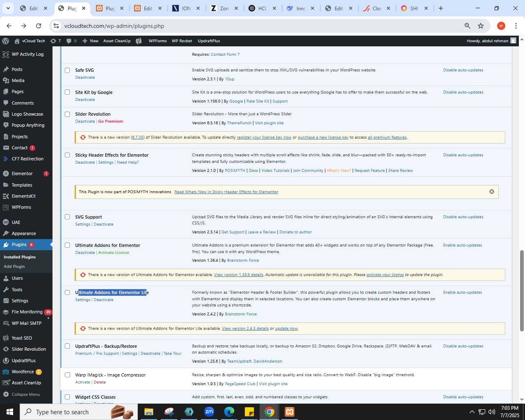Go to Add Plugin submenu
The width and height of the screenshot is (525, 420).
pyautogui.click(x=14, y=267)
